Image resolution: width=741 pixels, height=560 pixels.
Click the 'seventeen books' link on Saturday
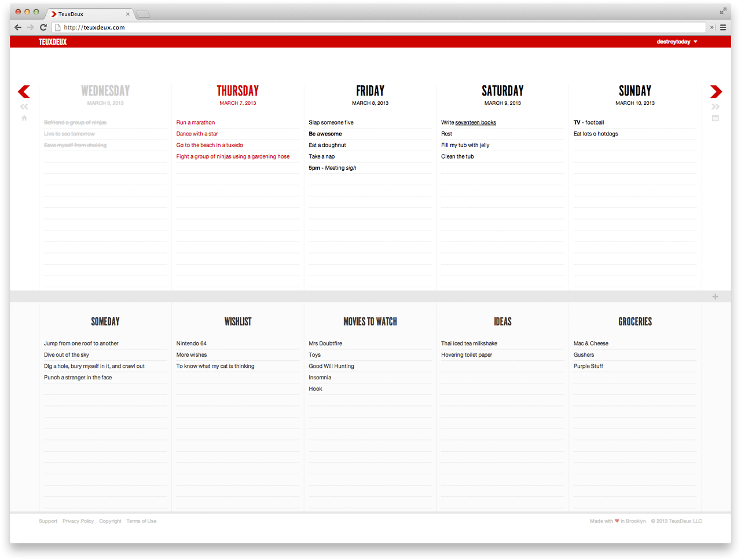pyautogui.click(x=475, y=122)
